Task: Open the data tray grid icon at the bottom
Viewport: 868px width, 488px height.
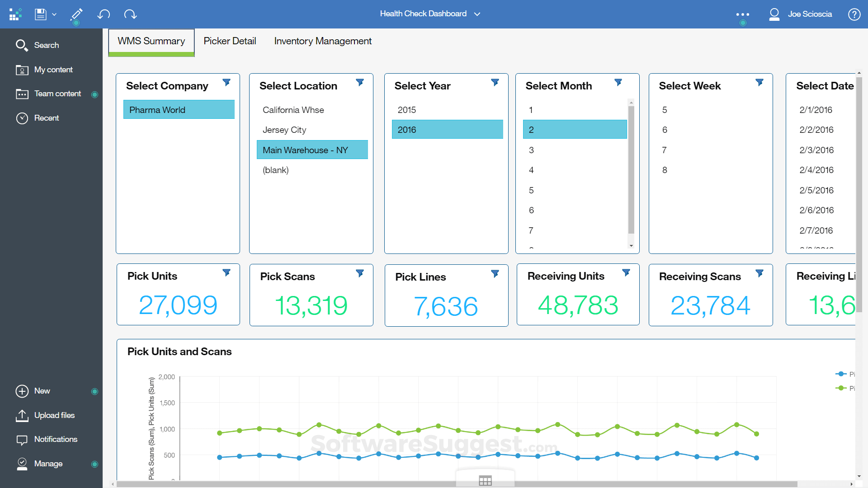Action: tap(485, 480)
